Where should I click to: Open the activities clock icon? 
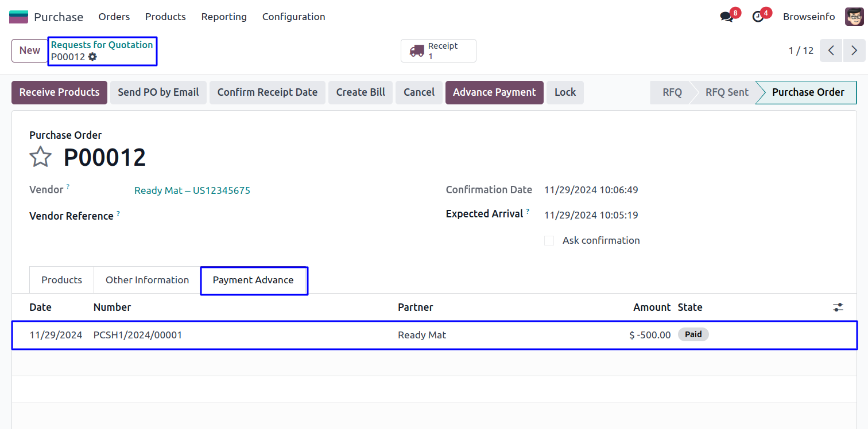[x=758, y=17]
